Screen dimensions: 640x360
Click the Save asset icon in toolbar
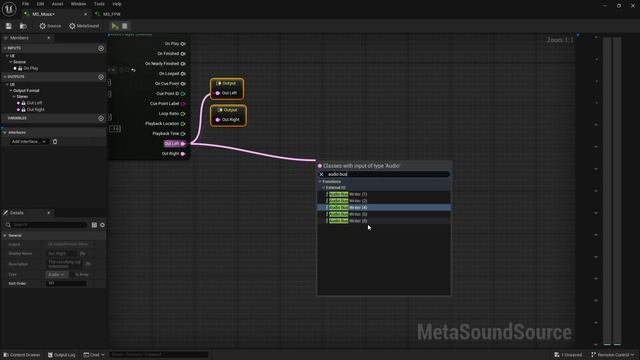(x=9, y=26)
